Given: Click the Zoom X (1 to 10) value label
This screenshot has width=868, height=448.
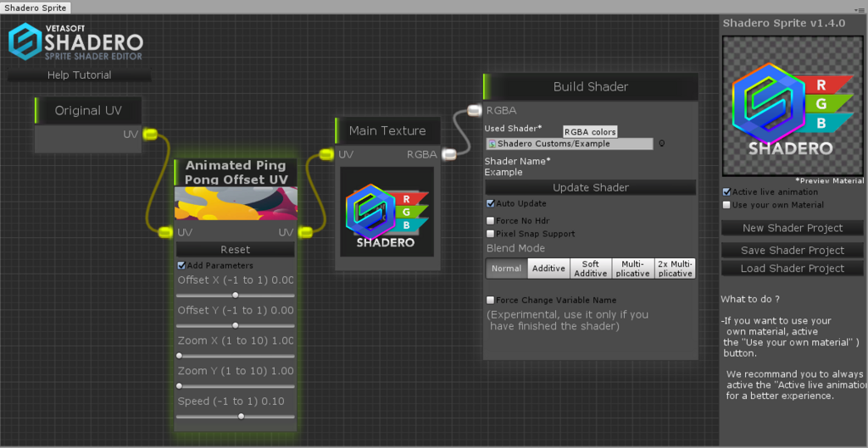Looking at the screenshot, I should (x=236, y=340).
